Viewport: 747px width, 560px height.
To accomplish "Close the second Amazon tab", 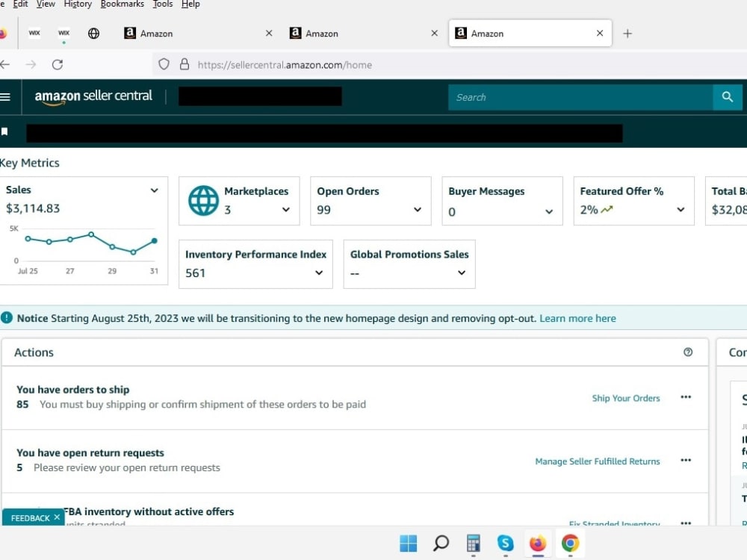I will 434,34.
